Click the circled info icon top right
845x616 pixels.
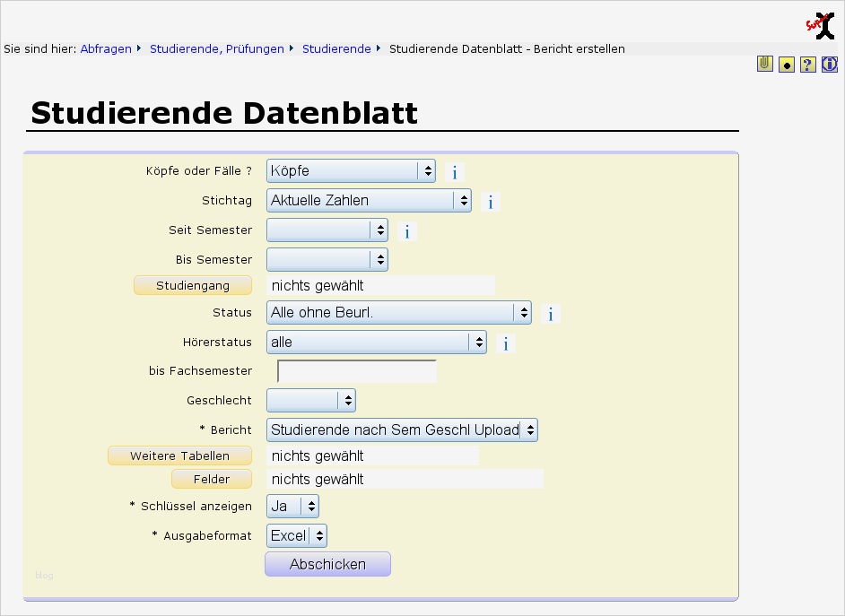coord(828,64)
